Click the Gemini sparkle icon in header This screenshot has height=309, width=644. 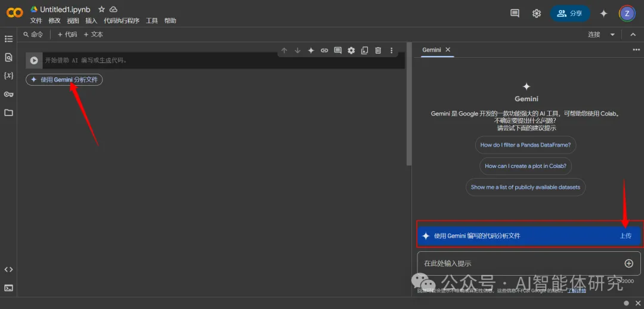pyautogui.click(x=603, y=14)
